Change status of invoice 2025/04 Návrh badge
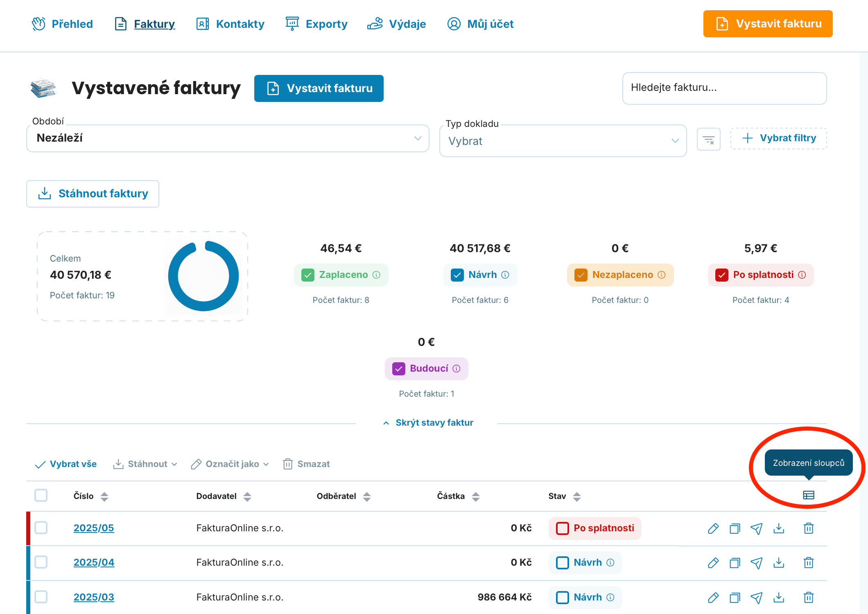Screen dimensions: 868x614 [585, 563]
